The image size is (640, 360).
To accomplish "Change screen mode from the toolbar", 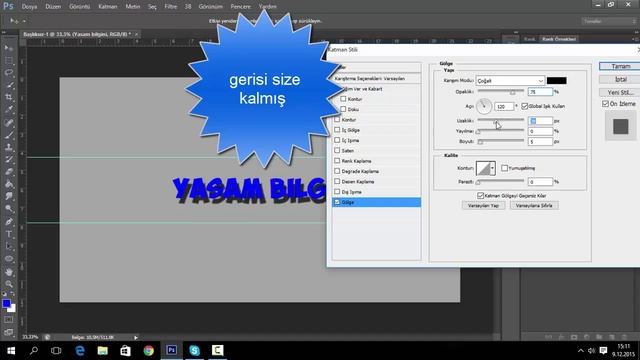I will (x=9, y=332).
